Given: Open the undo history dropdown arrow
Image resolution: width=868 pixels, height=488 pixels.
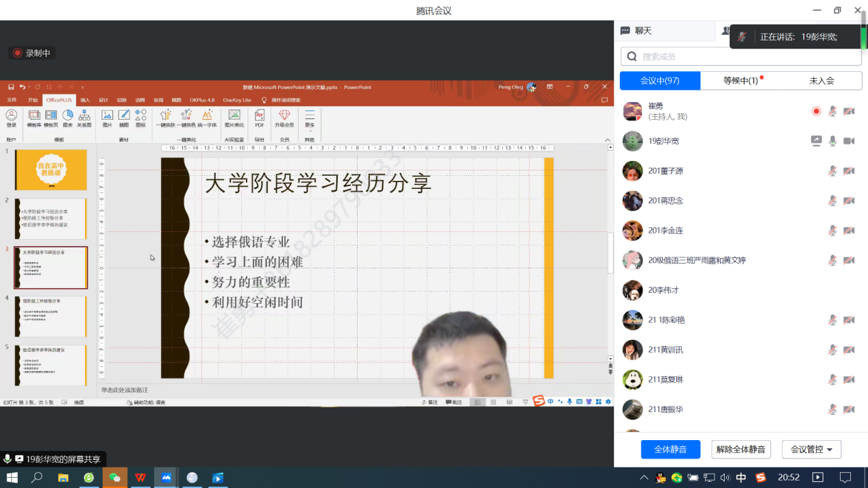Looking at the screenshot, I should pos(30,88).
